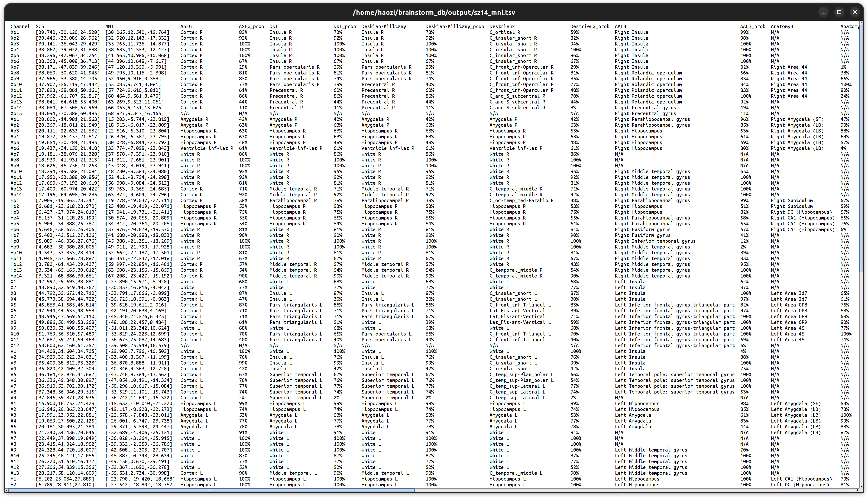The image size is (868, 497).
Task: Click channel name Hp1
Action: pyautogui.click(x=15, y=200)
